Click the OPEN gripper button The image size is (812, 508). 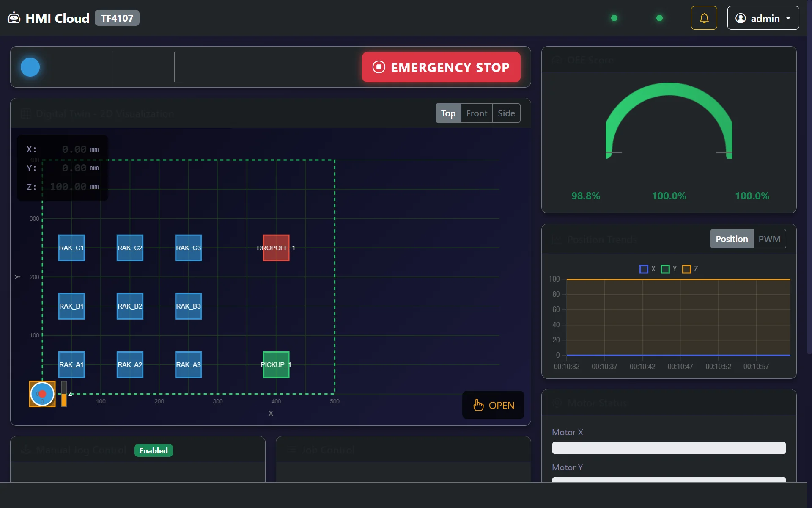pos(493,405)
